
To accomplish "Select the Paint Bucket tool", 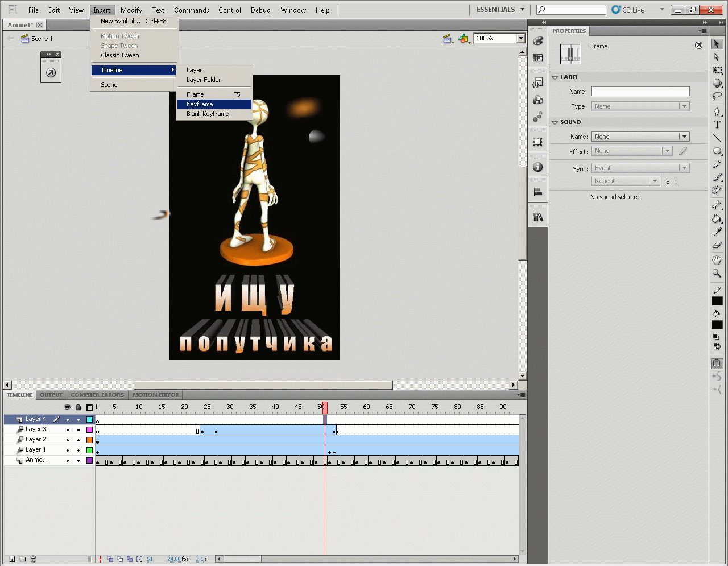I will click(x=717, y=218).
